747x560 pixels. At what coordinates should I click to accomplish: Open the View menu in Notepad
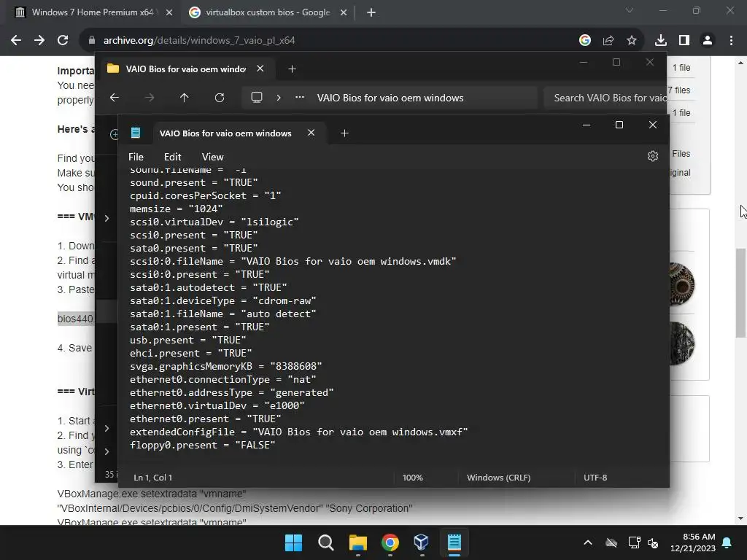212,157
